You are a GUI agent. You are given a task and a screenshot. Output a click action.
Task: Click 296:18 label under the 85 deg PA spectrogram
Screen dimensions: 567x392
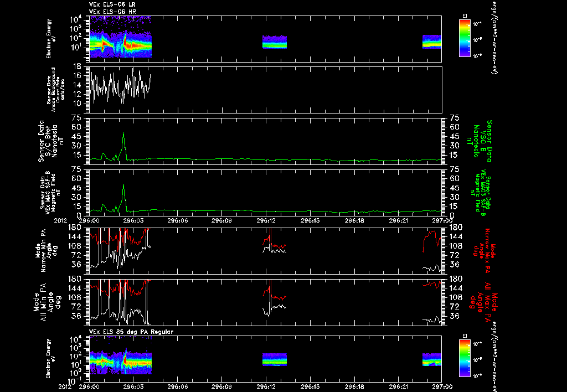click(x=355, y=386)
